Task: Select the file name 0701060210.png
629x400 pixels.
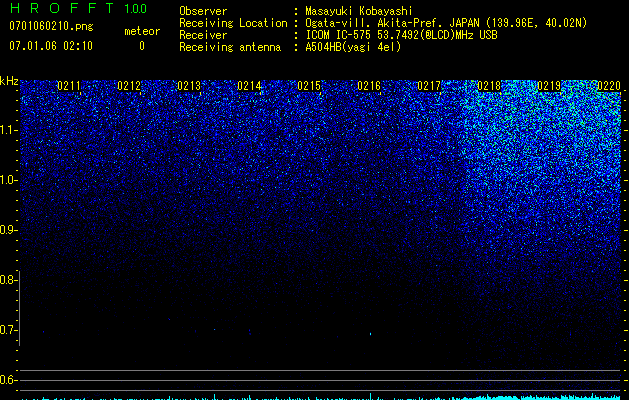Action: [x=51, y=26]
